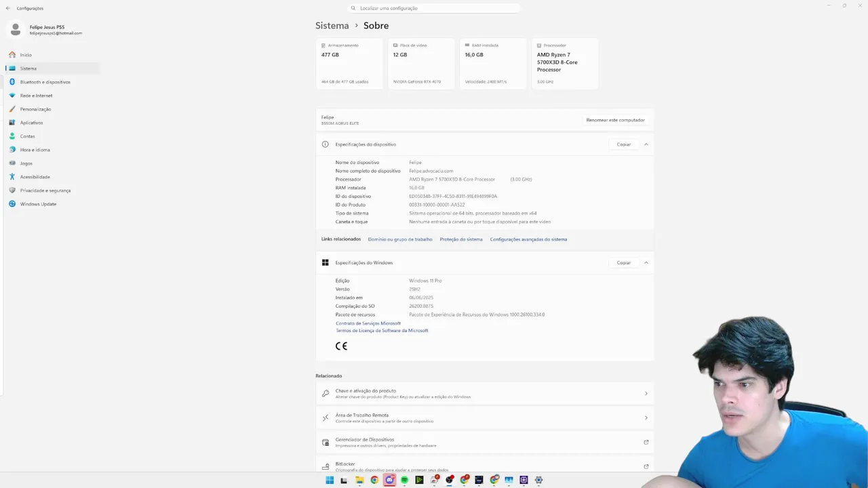Open the Proteção do sistema link

[461, 239]
